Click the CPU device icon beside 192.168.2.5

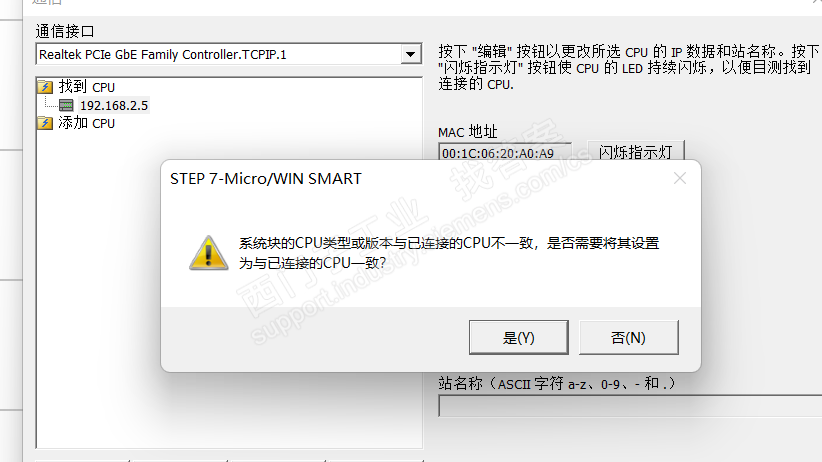point(66,105)
